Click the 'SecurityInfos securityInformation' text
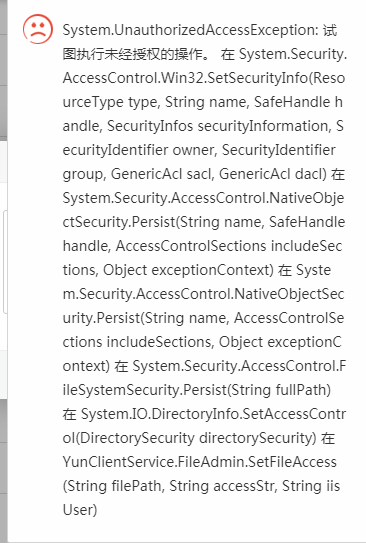Viewport: 366px width, 543px height. coord(219,126)
